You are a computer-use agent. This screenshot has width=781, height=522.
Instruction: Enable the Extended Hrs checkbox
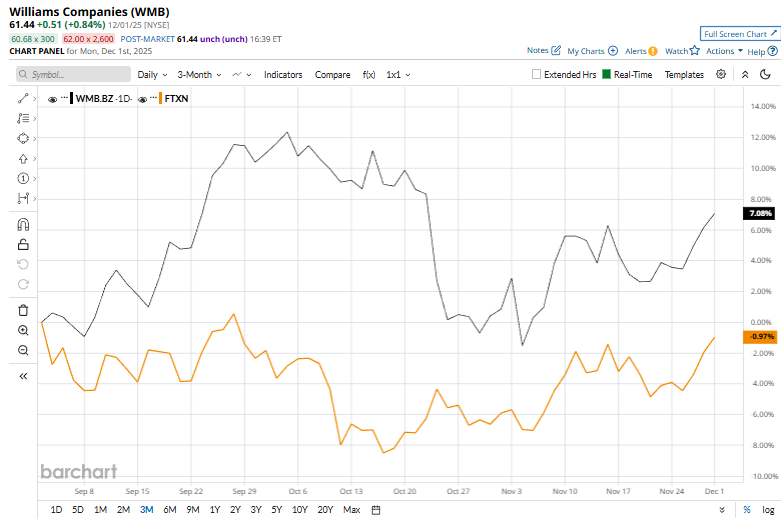point(536,74)
